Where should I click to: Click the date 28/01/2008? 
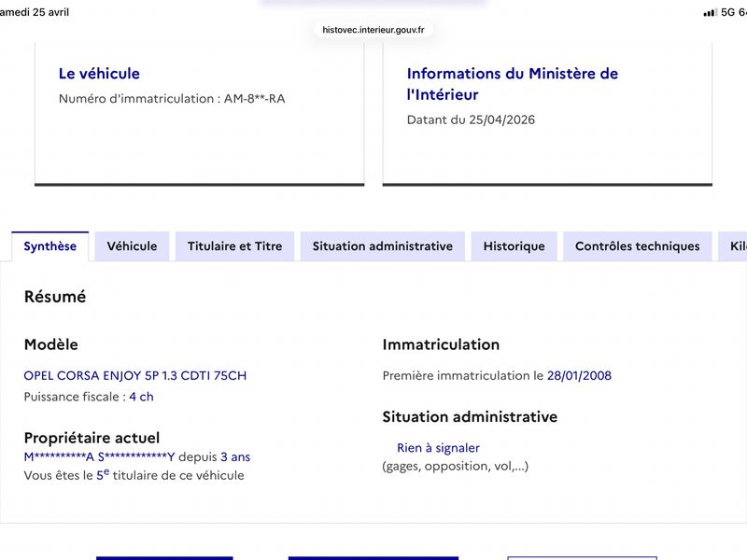(x=579, y=376)
